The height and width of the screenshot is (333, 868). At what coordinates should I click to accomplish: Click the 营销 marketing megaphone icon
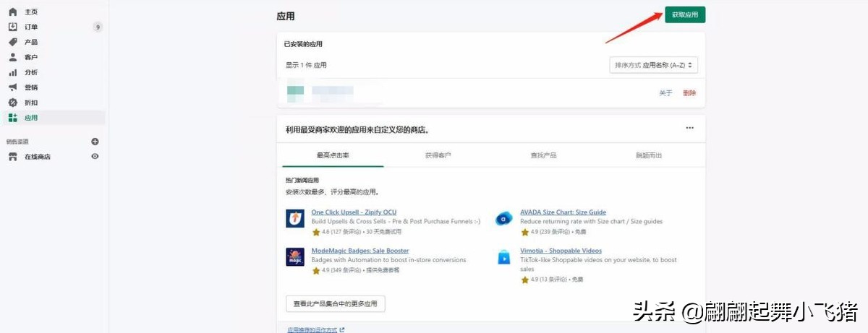[x=12, y=87]
